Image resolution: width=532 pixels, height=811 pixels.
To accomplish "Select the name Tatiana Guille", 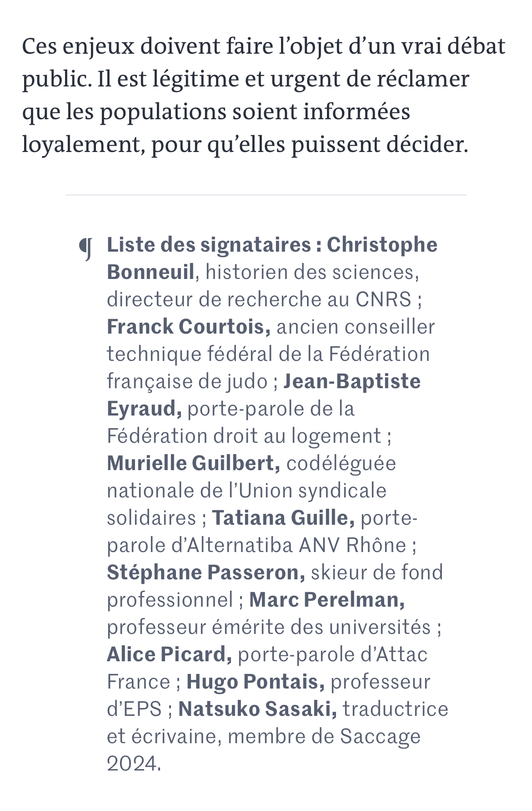I will click(x=283, y=518).
